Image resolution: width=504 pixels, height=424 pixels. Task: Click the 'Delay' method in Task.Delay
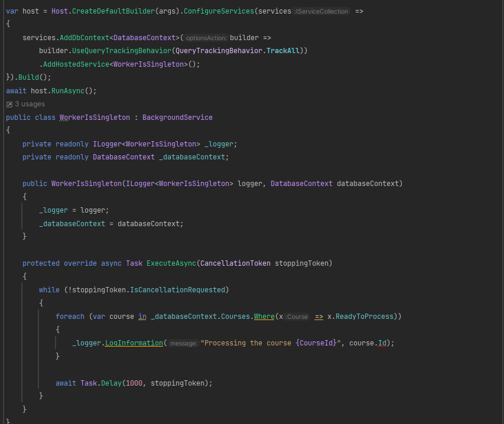111,383
